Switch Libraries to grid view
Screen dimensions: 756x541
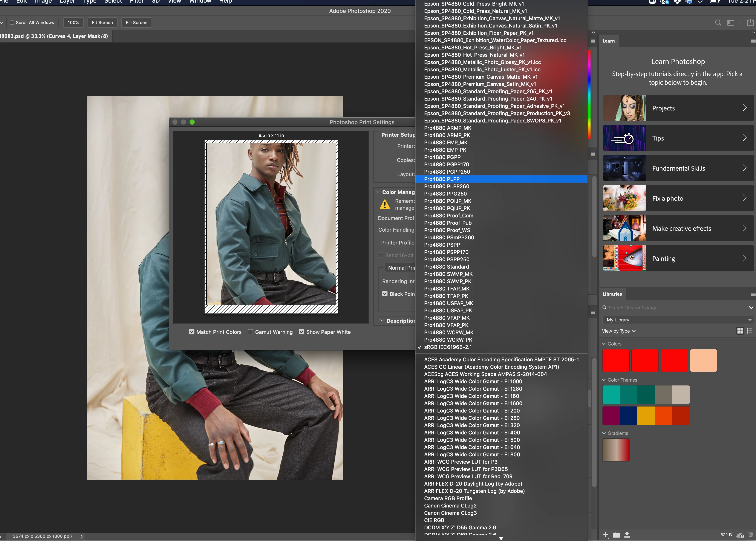pyautogui.click(x=740, y=331)
